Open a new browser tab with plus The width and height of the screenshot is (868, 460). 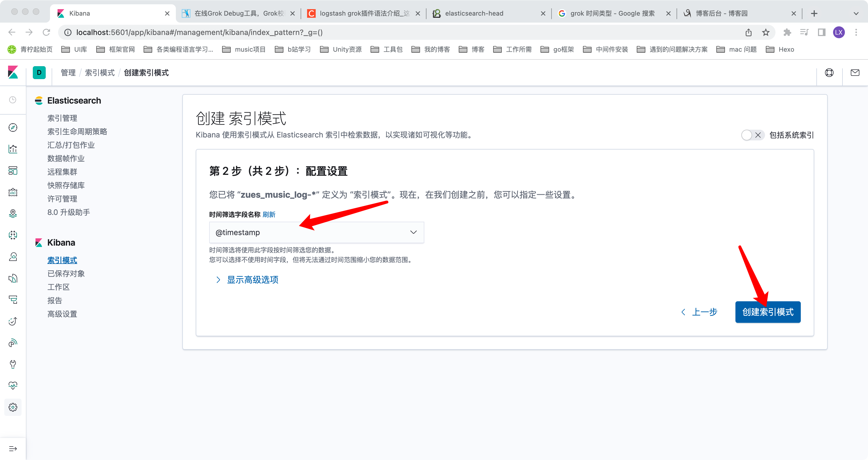click(x=814, y=13)
